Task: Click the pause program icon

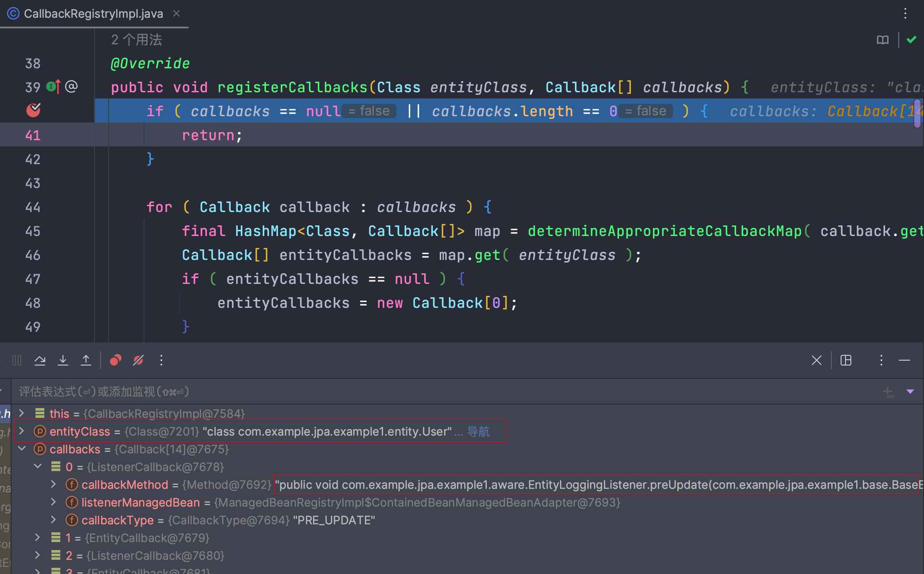Action: (17, 360)
